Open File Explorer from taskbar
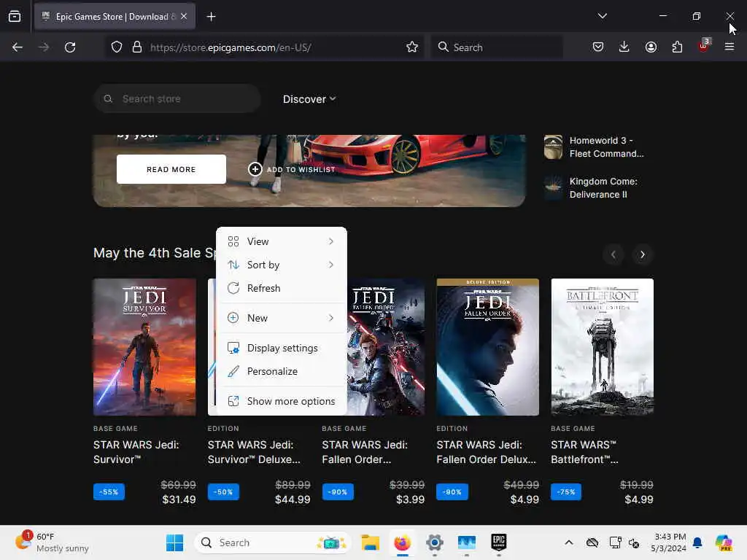Screen dimensions: 747x560 [x=370, y=542]
